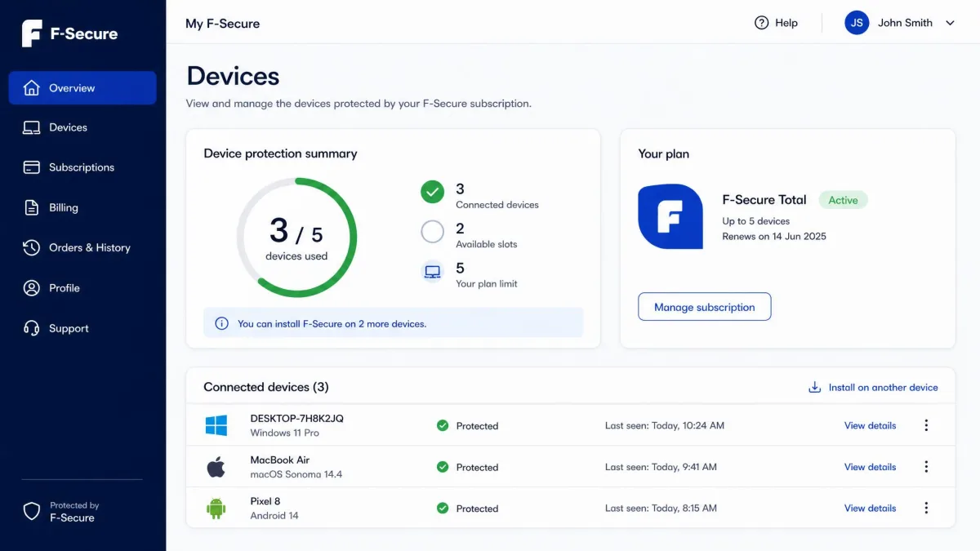Click the 'Connected devices (3)' heading
This screenshot has height=551, width=980.
click(266, 387)
